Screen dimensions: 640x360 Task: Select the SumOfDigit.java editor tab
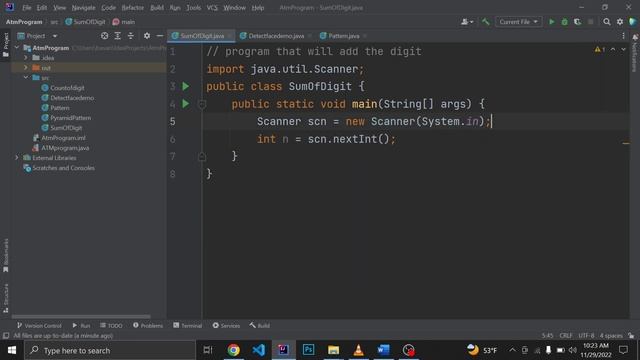click(202, 36)
